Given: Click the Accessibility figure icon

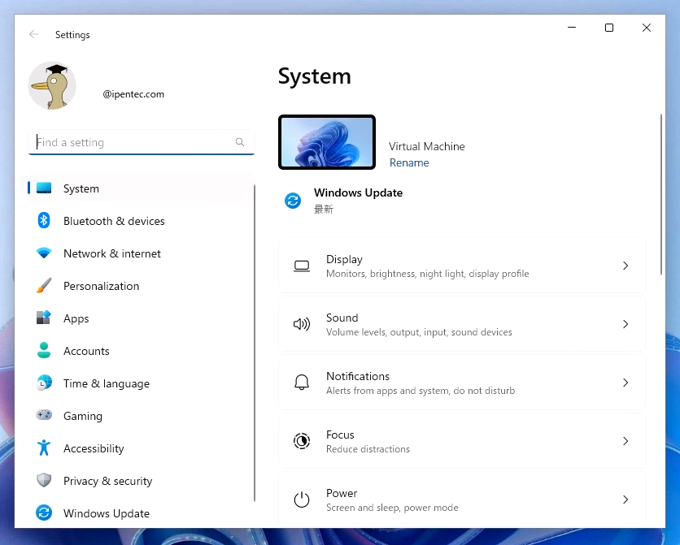Looking at the screenshot, I should (x=44, y=447).
